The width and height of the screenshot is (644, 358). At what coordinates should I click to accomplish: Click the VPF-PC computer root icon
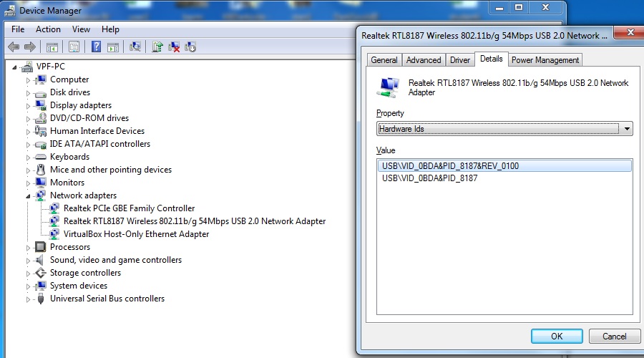(27, 67)
